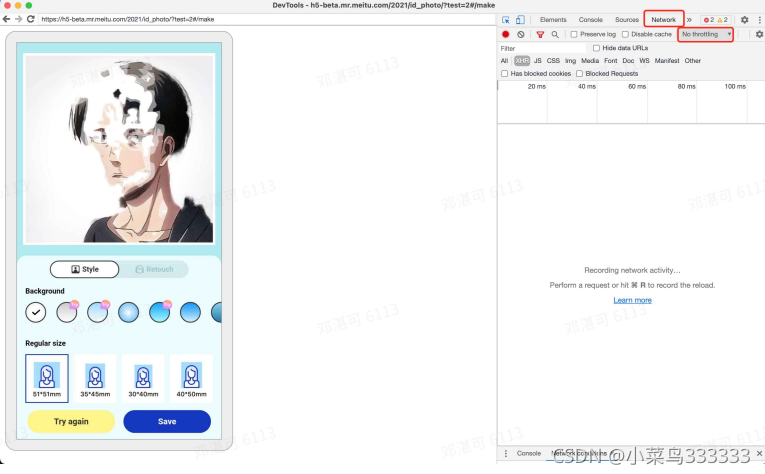Click the Retouch tab button
765x474 pixels.
pyautogui.click(x=154, y=269)
